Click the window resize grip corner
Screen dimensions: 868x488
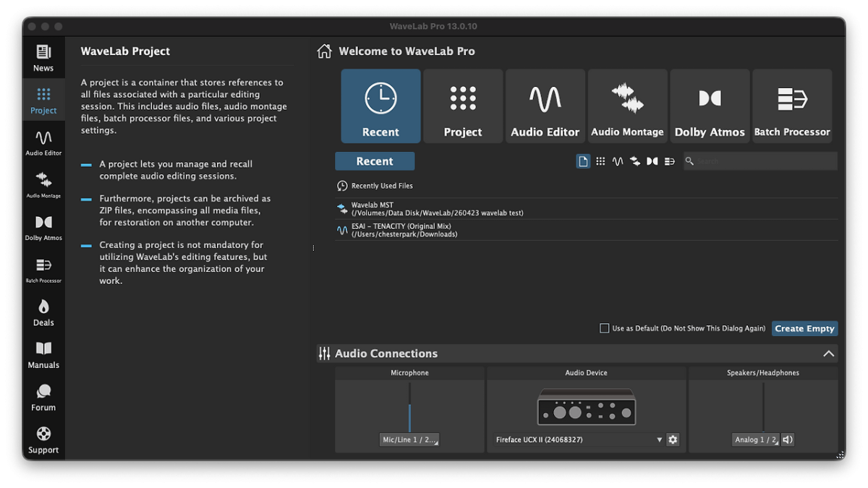coord(840,455)
